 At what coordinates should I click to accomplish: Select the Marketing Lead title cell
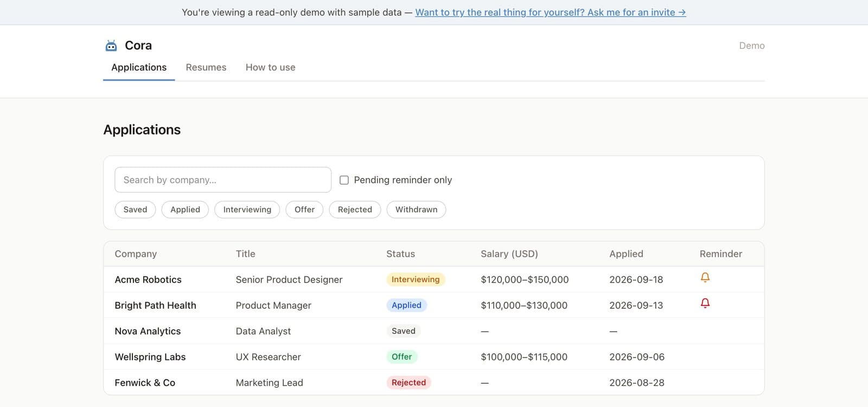click(269, 383)
